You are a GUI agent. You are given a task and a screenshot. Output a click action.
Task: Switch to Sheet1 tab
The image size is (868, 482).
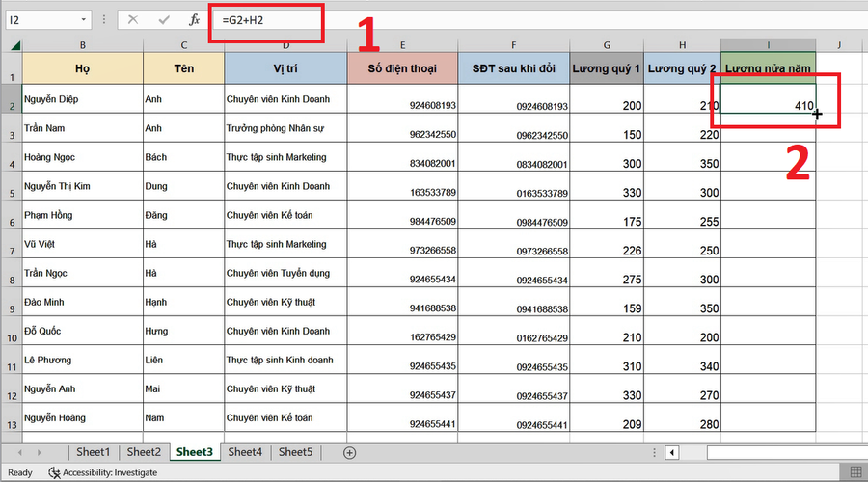tap(93, 452)
